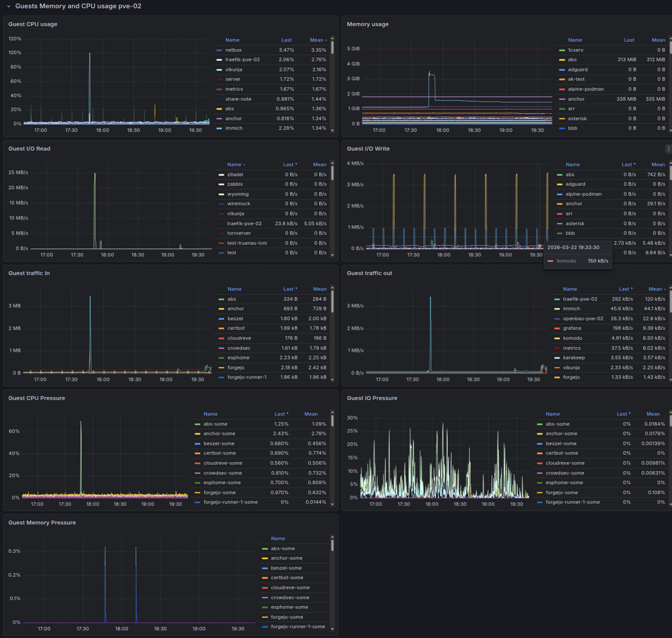Image resolution: width=672 pixels, height=638 pixels.
Task: Sort Memory usage legend by Last column
Action: tap(629, 40)
